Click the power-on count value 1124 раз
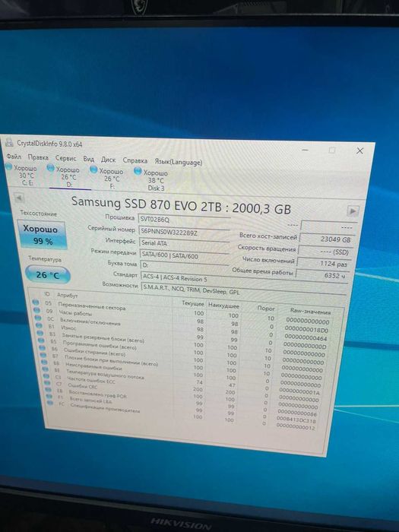399x532 pixels. 325,264
